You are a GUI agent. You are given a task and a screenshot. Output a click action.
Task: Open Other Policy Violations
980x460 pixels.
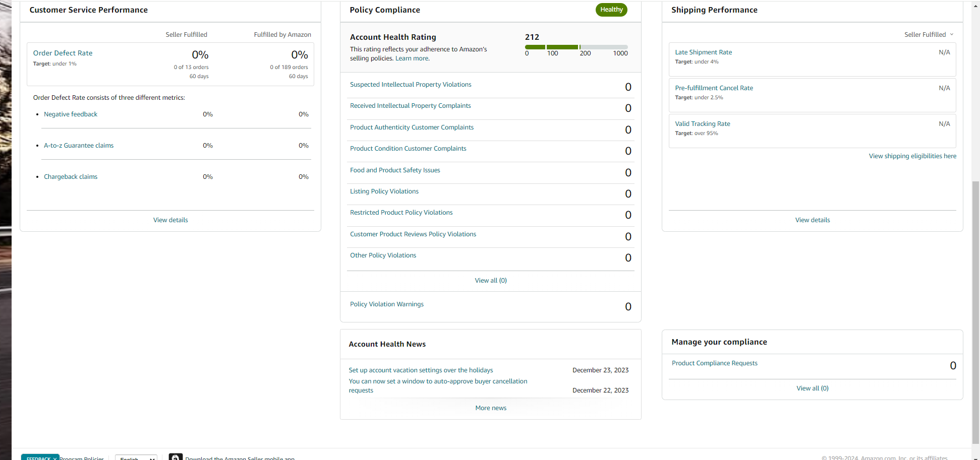pos(383,255)
